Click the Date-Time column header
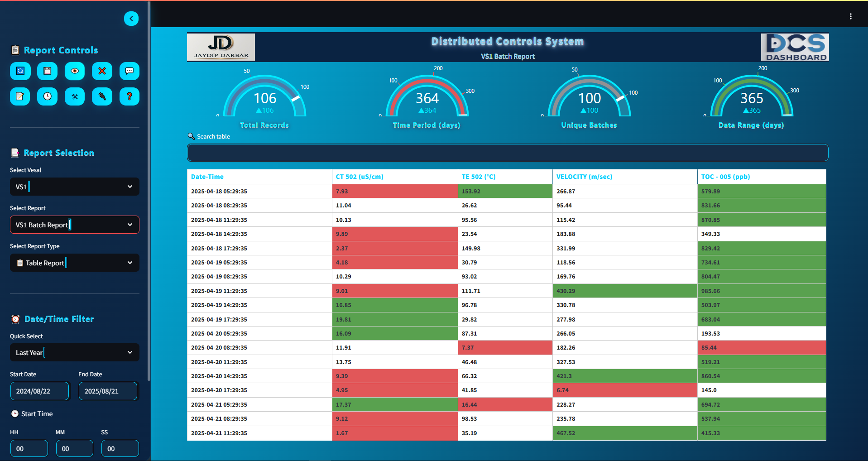The image size is (868, 461). (x=207, y=177)
